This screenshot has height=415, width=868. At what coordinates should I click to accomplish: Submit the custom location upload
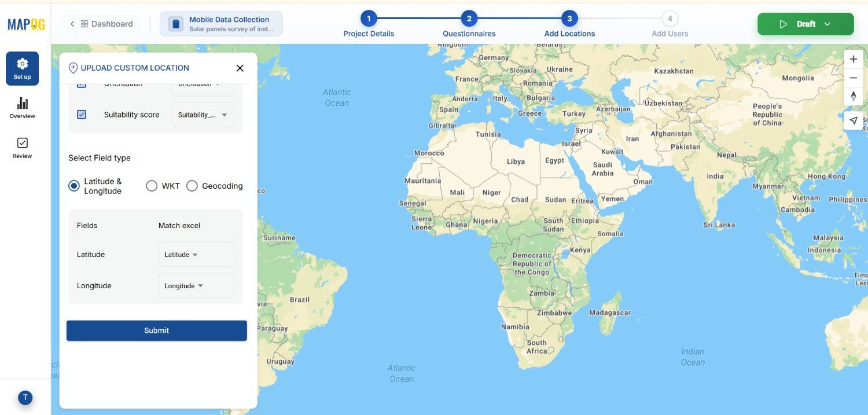click(x=156, y=330)
